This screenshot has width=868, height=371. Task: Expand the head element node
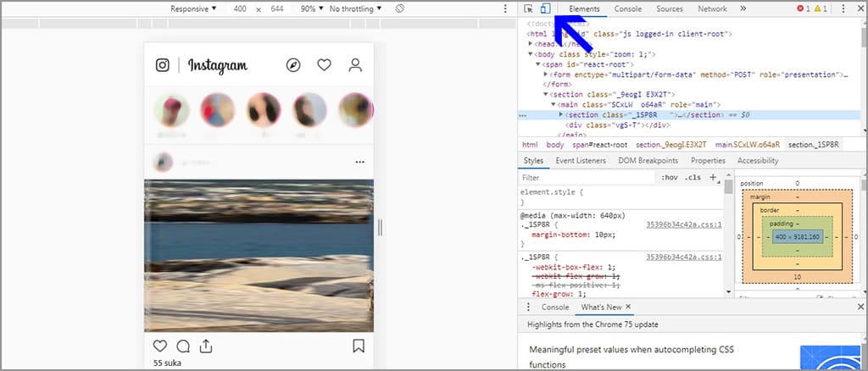[531, 43]
